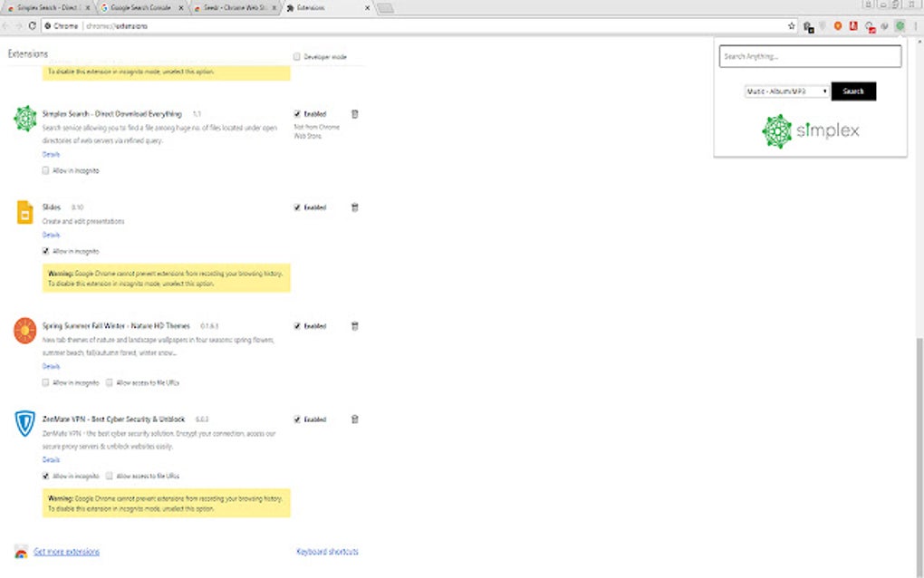Enable Developer mode
This screenshot has height=578, width=924.
(296, 56)
